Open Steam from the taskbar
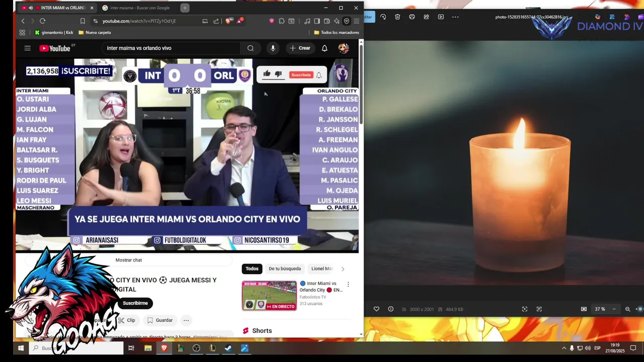644x362 pixels. pyautogui.click(x=228, y=348)
